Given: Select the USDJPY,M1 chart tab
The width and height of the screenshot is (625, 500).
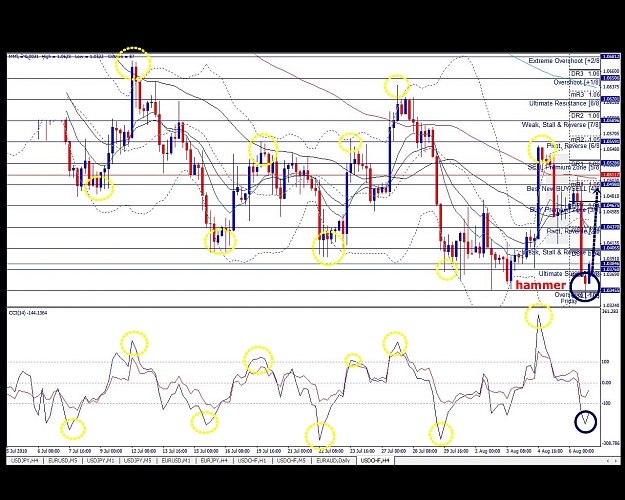Looking at the screenshot, I should 100,461.
